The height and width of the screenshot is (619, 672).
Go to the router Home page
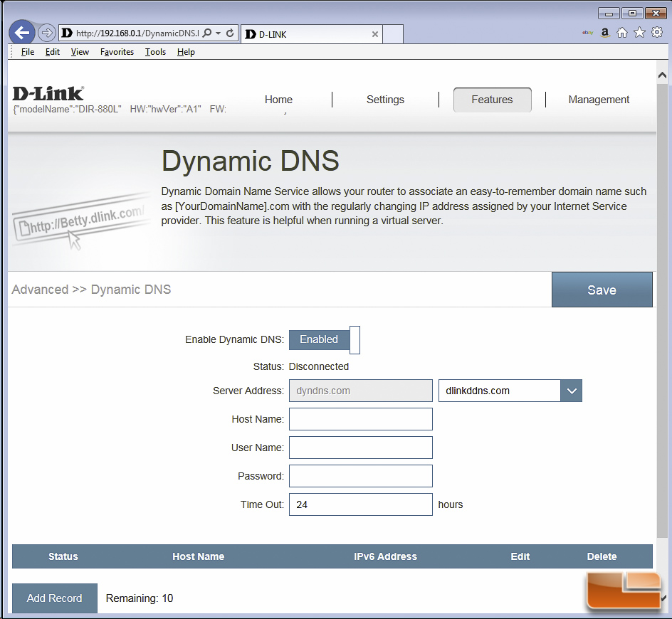[x=278, y=100]
